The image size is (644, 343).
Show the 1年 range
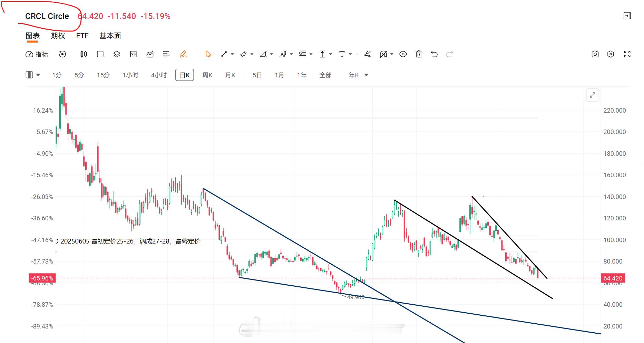click(302, 75)
